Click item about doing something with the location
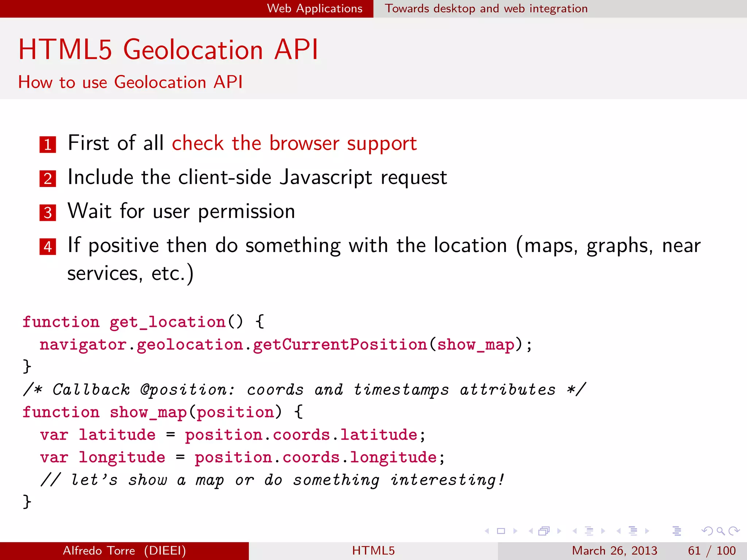 [384, 259]
